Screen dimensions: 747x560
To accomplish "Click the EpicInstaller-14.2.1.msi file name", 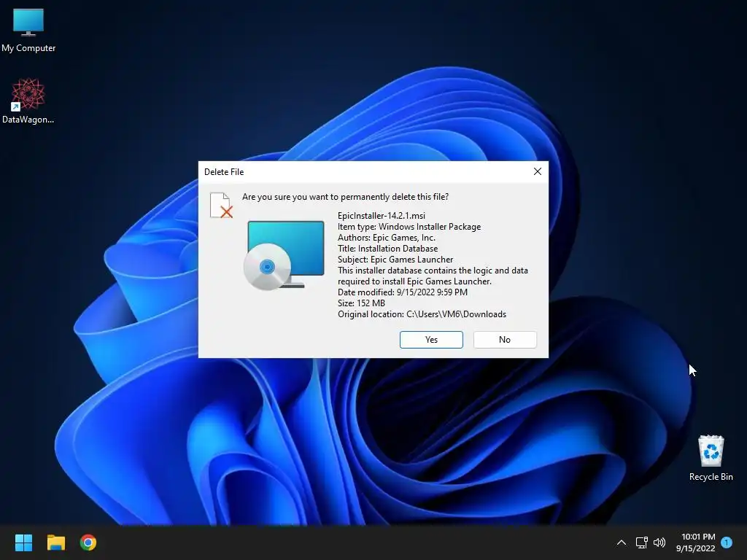I will point(382,216).
